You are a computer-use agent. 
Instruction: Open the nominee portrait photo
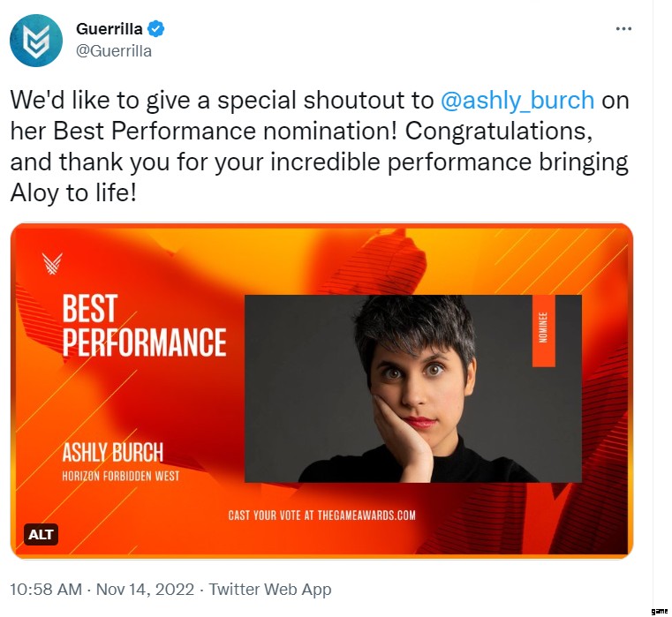click(412, 388)
